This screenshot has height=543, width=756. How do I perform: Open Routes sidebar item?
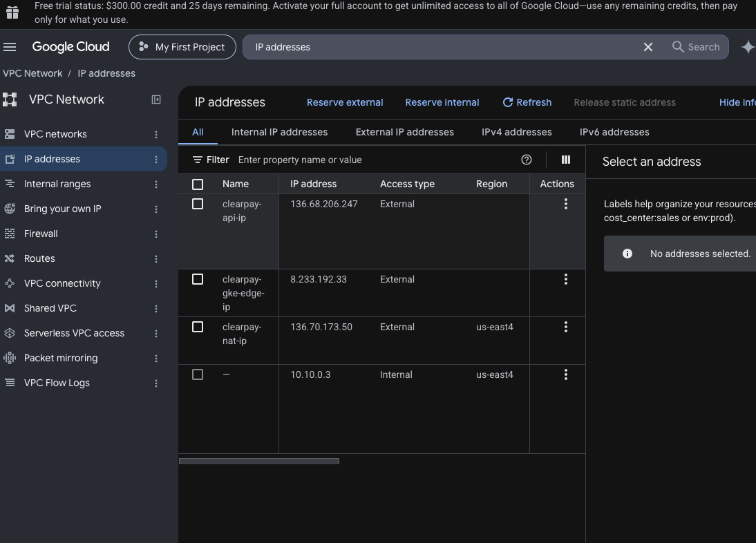click(x=39, y=258)
